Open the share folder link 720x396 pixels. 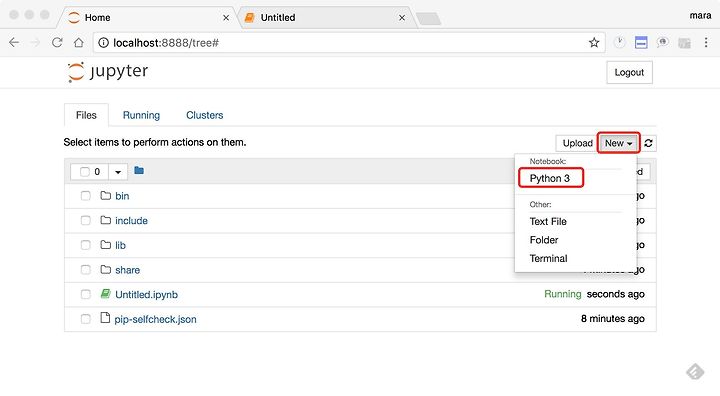pyautogui.click(x=128, y=270)
